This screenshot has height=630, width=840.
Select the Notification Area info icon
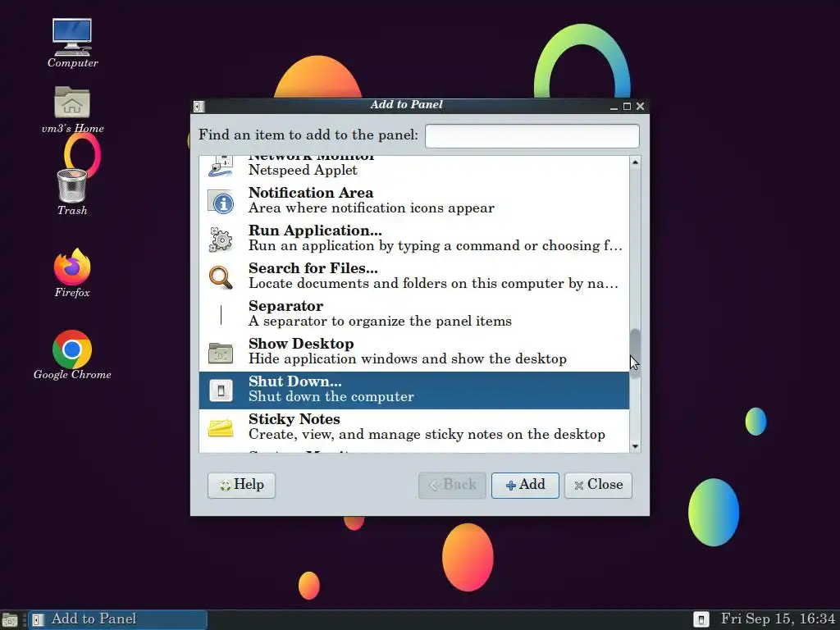coord(221,202)
